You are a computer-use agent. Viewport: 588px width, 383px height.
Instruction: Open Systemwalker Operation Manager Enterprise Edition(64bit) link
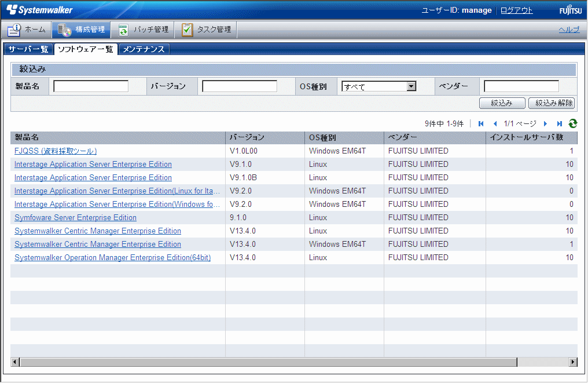coord(112,258)
